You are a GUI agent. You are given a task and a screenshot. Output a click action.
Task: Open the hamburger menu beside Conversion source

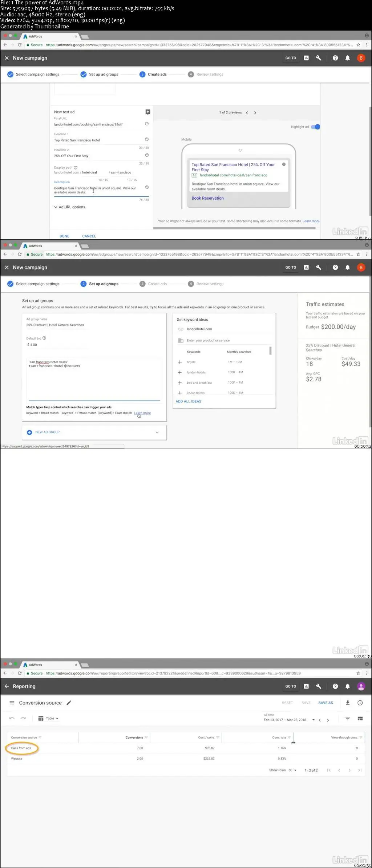click(x=12, y=703)
